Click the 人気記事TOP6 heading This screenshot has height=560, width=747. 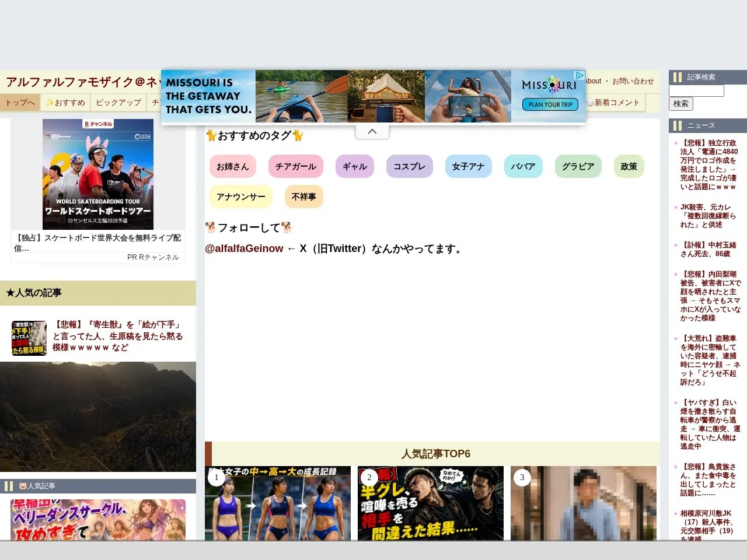[435, 454]
